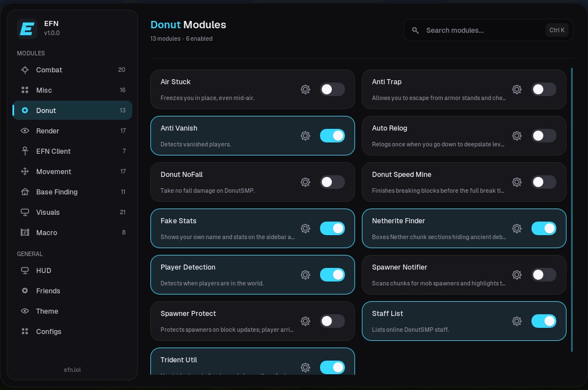Click the Misc grid icon
The width and height of the screenshot is (588, 390).
pos(25,90)
